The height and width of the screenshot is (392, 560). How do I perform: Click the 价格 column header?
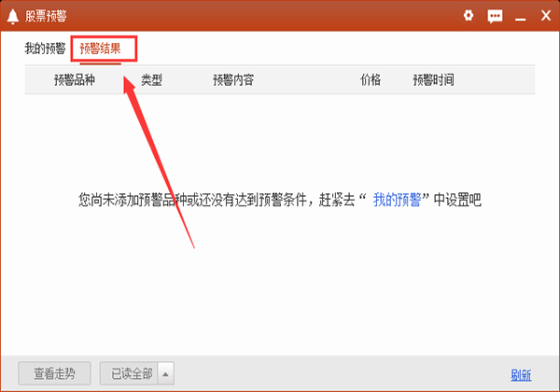tap(371, 79)
